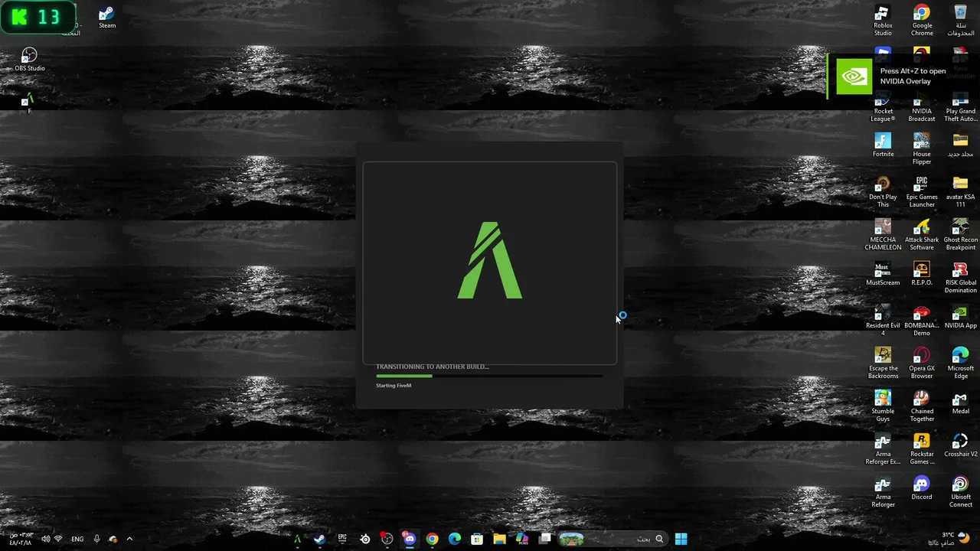Open Microsoft Edge from the taskbar
This screenshot has width=980, height=551.
(x=455, y=539)
